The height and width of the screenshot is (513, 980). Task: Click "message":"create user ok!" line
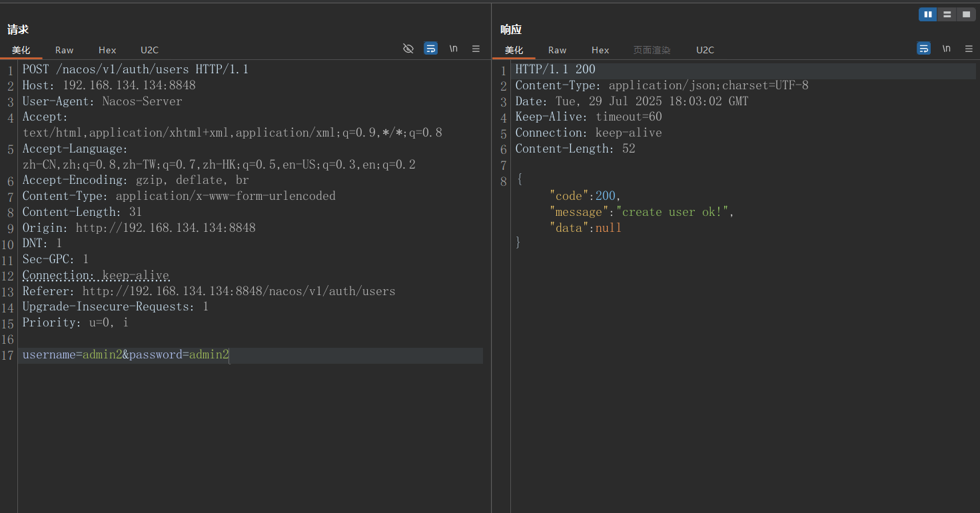(x=642, y=212)
